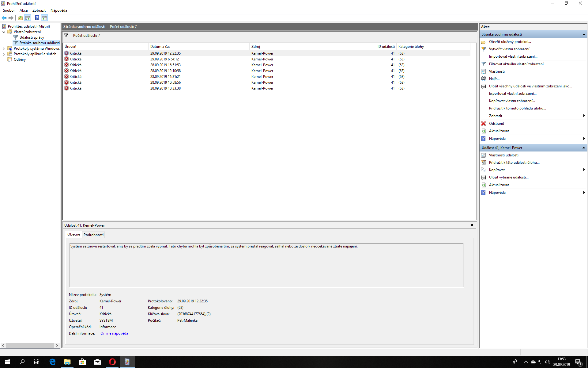Expand Protokoly systému Windows node
Image resolution: width=588 pixels, height=368 pixels.
click(x=4, y=48)
